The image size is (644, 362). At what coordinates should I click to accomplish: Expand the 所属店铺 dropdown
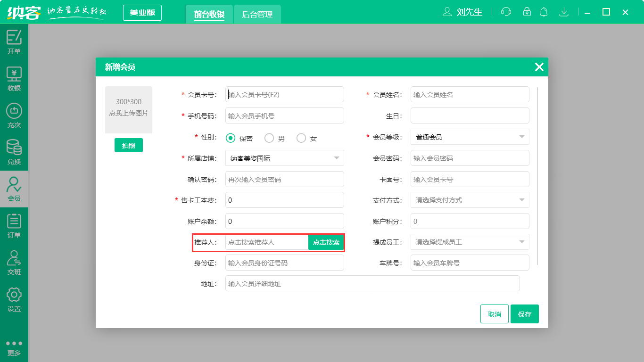285,158
